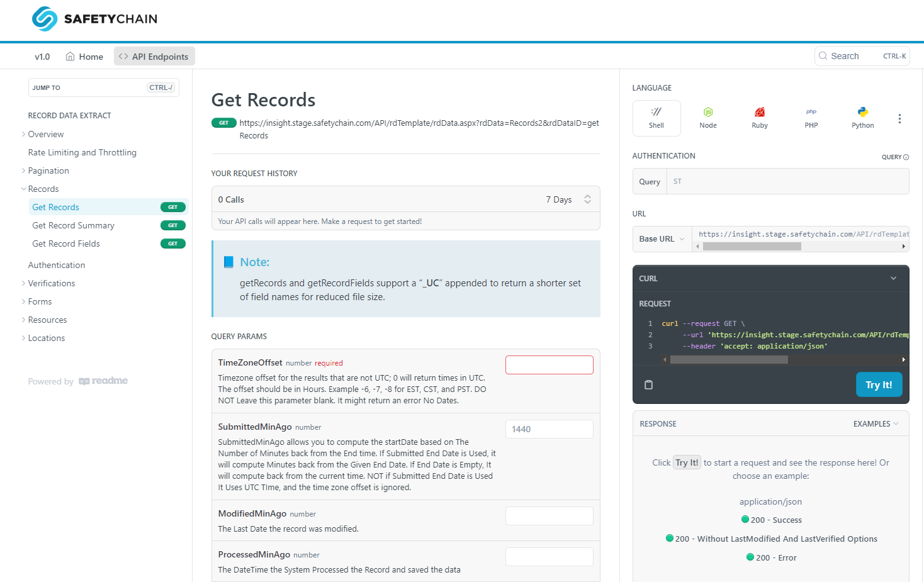The height and width of the screenshot is (582, 924).
Task: Select the 200 - Success example
Action: pos(771,520)
